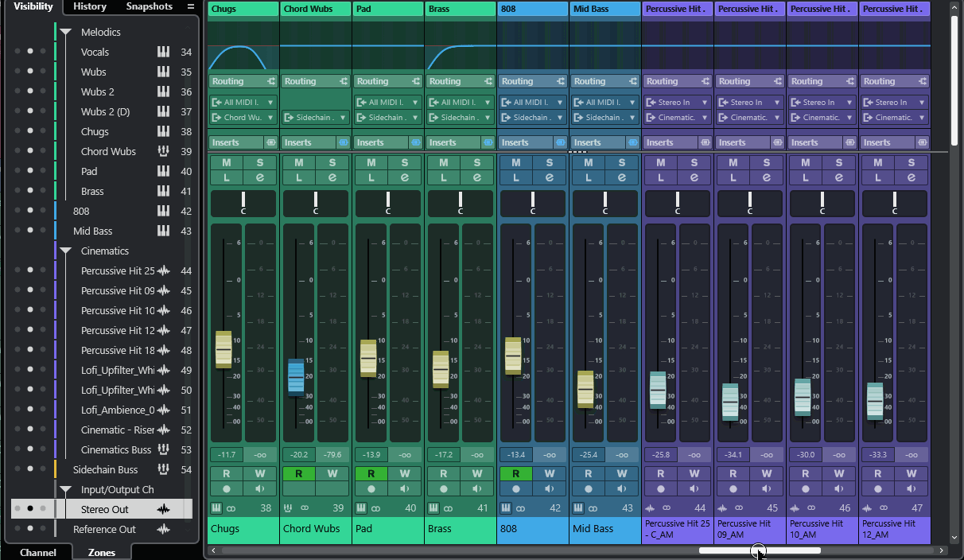The width and height of the screenshot is (964, 560).
Task: Enable write automation on the Brass channel
Action: [x=477, y=473]
